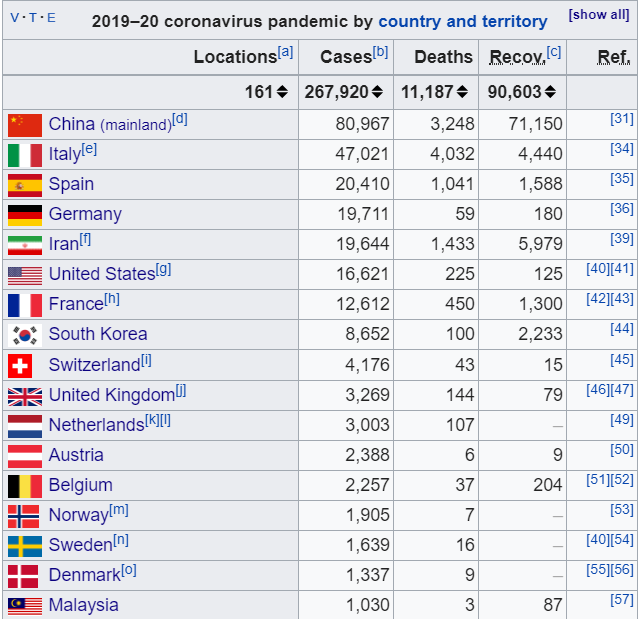The height and width of the screenshot is (619, 639).
Task: Click the Spain flag icon
Action: pos(25,185)
